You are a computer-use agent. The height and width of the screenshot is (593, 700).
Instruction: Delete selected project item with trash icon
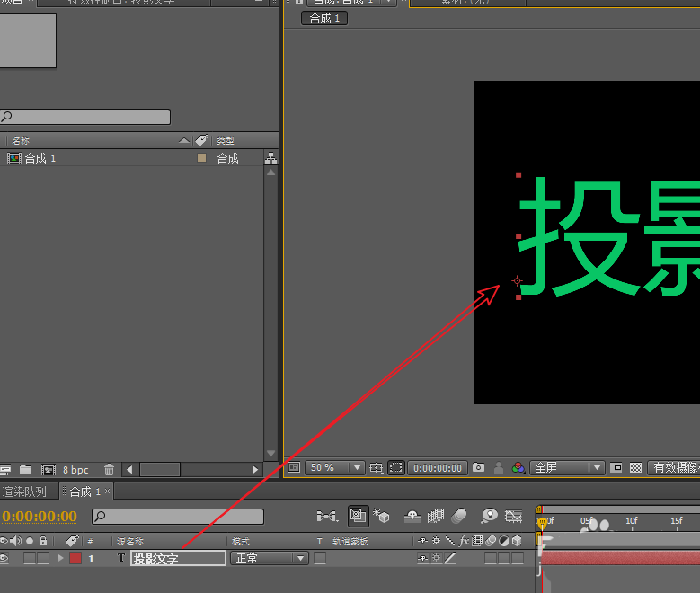click(109, 470)
